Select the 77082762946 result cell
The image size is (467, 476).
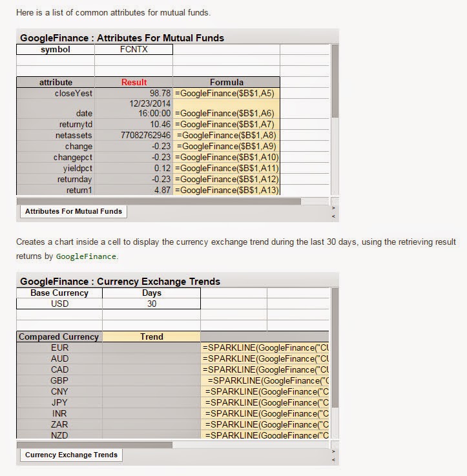coord(134,135)
